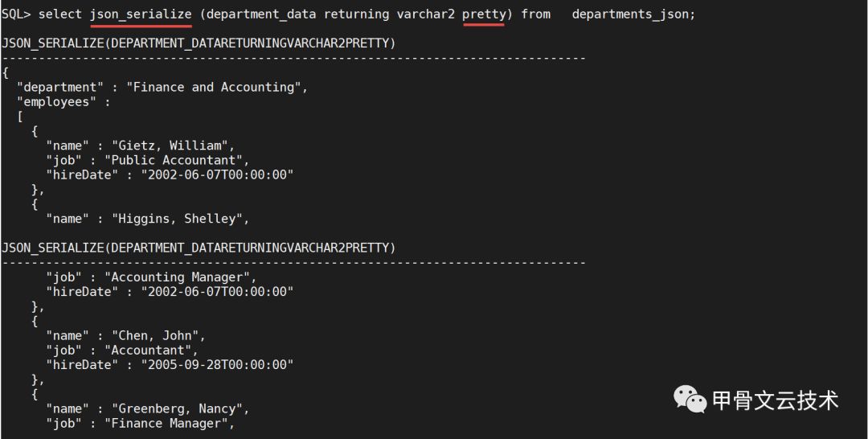Click the first JSON_SERIALIZE column header

pyautogui.click(x=199, y=43)
